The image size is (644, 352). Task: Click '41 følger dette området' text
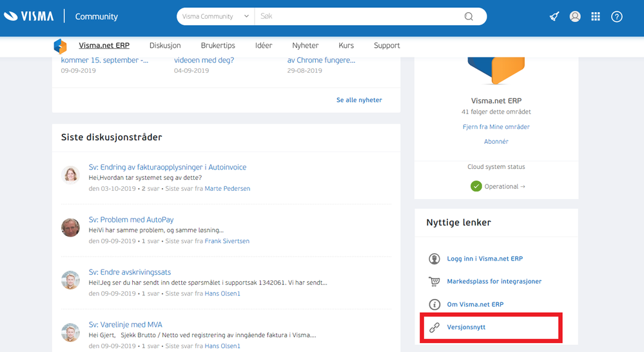tap(496, 112)
